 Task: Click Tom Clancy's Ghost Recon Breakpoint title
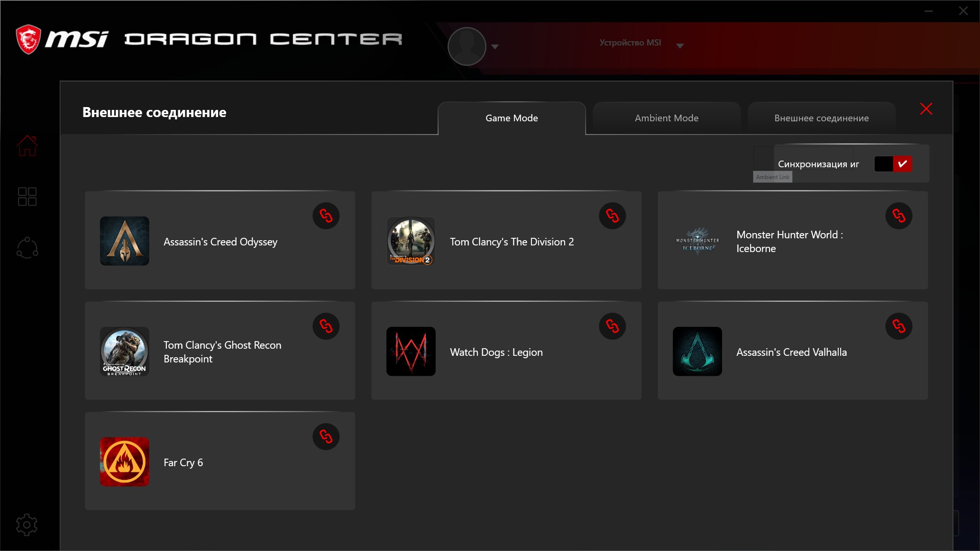coord(222,352)
